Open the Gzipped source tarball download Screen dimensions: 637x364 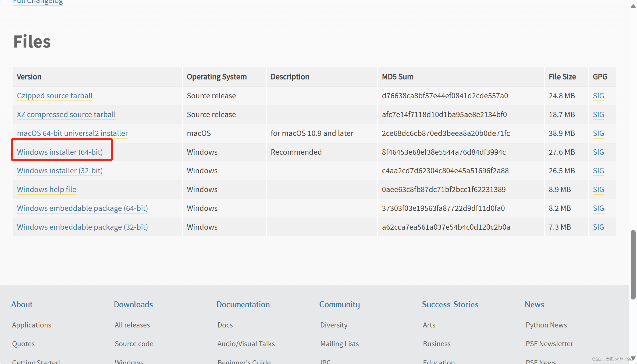click(x=55, y=96)
